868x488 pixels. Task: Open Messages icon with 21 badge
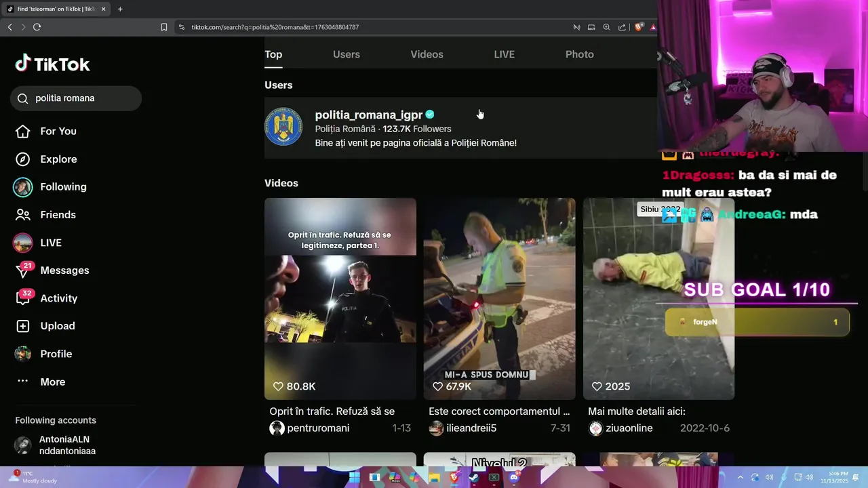[x=23, y=270]
